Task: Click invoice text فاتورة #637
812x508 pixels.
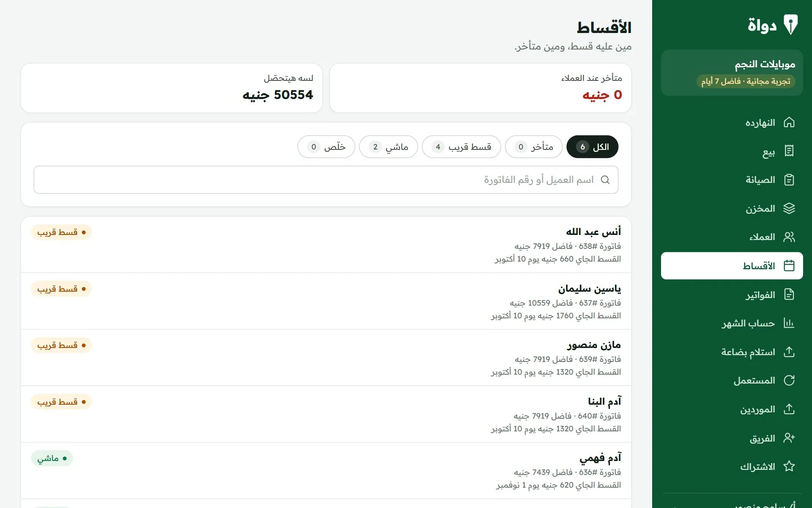Action: [x=600, y=303]
